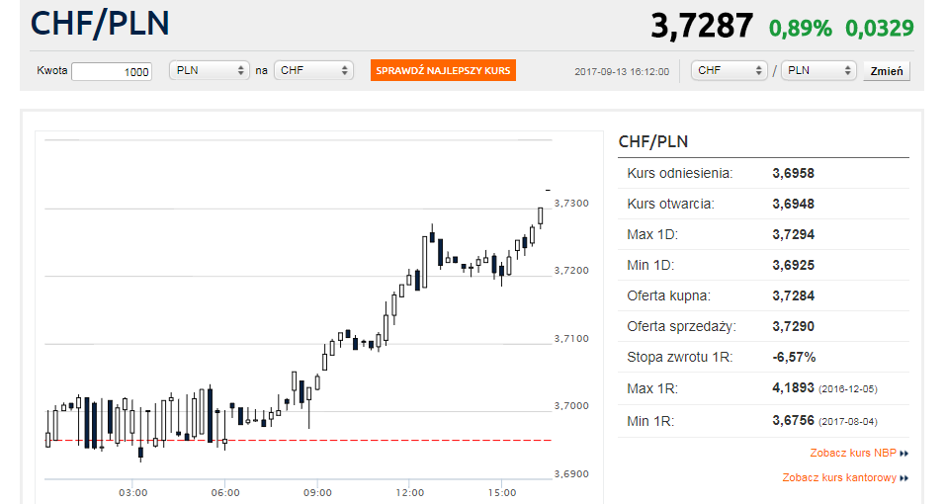
Task: Click the Kwota amount input field
Action: click(111, 72)
